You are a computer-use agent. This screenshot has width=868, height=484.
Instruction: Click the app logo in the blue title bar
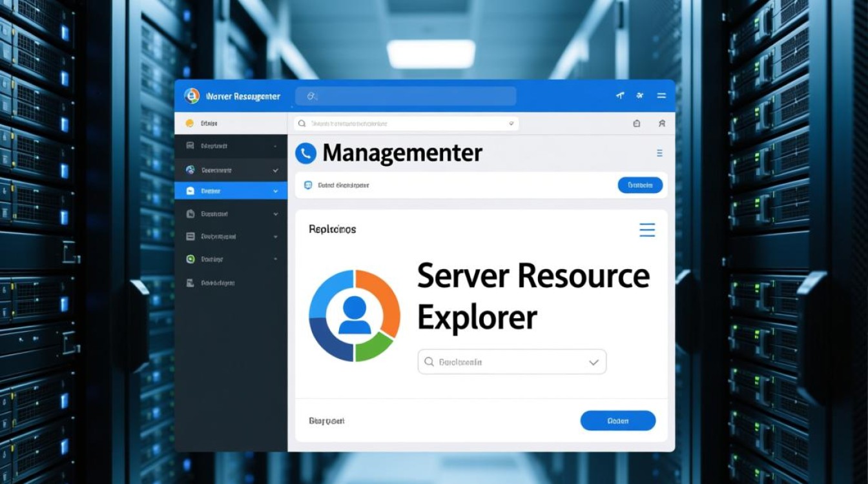[192, 96]
